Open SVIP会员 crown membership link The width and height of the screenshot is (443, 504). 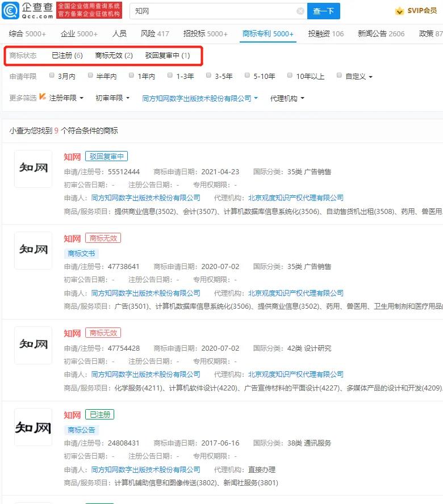(x=416, y=11)
